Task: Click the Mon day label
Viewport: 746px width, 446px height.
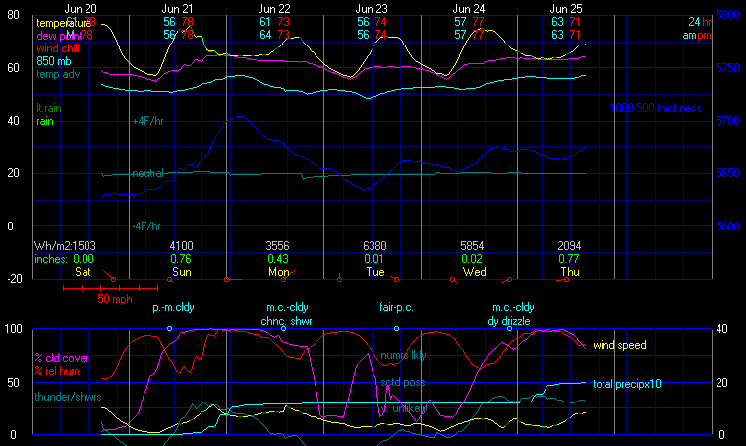Action: 279,272
